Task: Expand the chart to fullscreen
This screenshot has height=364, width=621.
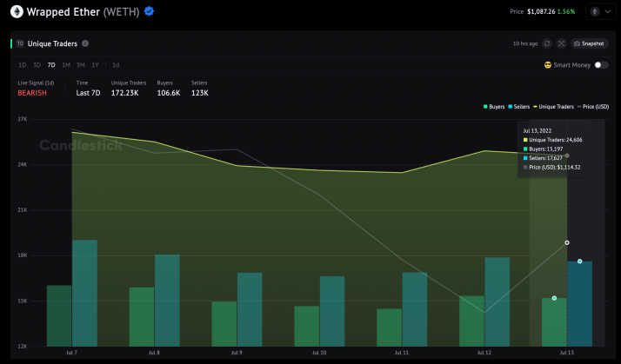Action: tap(561, 43)
